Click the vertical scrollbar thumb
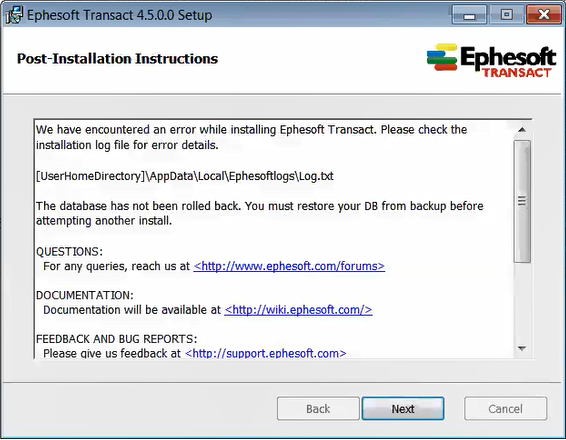566x440 pixels. coord(522,201)
